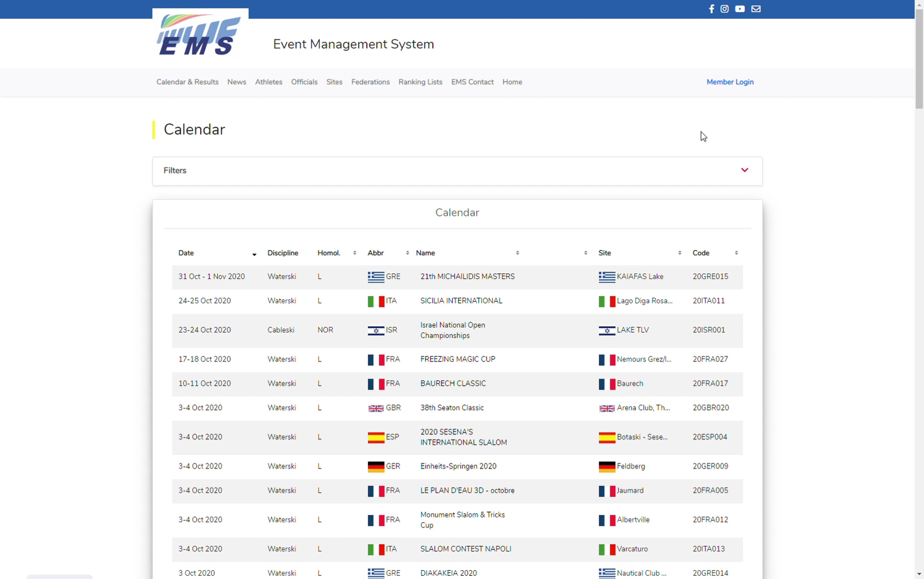Select code 20ESP004

click(x=710, y=437)
